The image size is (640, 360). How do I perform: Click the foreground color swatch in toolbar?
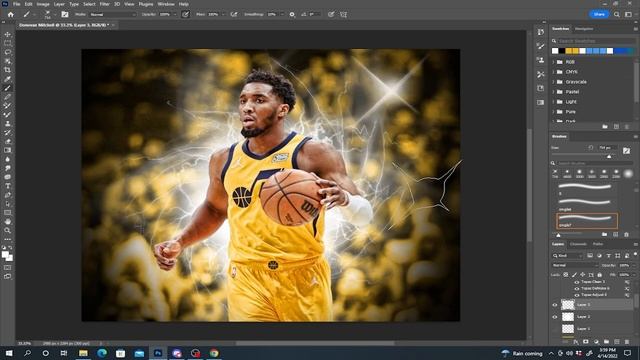5,255
